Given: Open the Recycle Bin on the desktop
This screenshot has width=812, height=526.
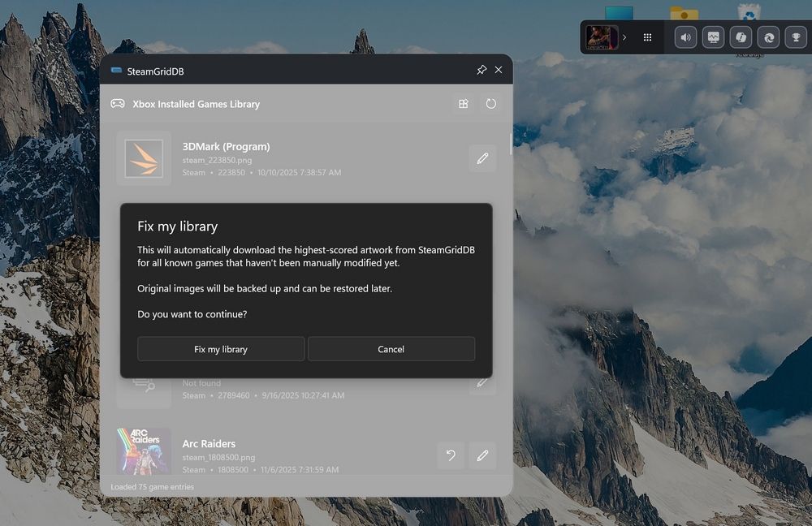Looking at the screenshot, I should coord(749,12).
